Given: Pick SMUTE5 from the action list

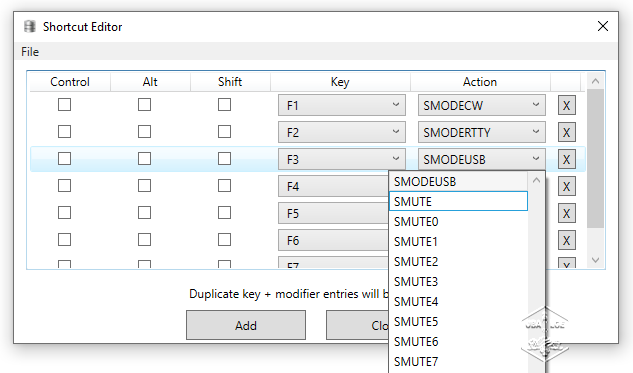Looking at the screenshot, I should click(458, 322).
